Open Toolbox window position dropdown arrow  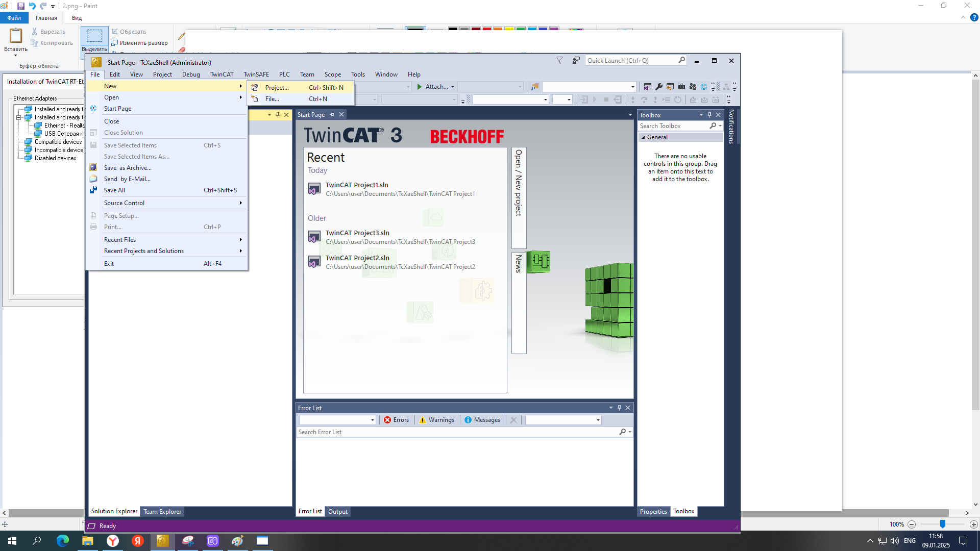[x=701, y=115]
